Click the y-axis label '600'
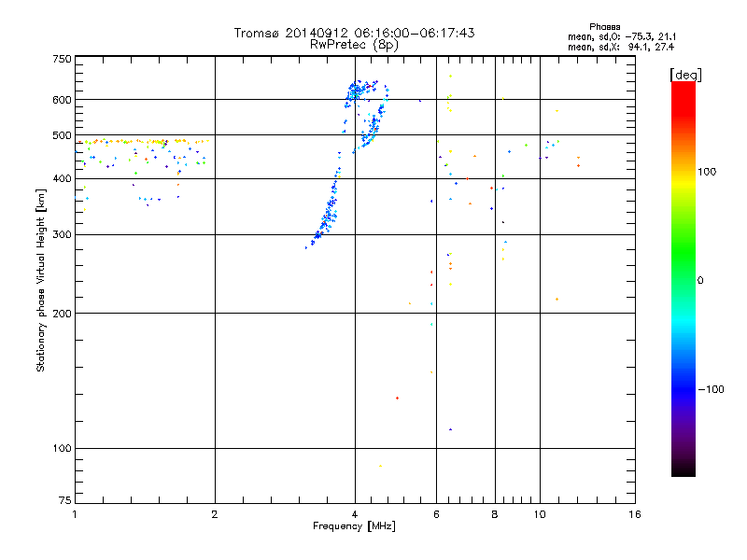 coord(62,100)
